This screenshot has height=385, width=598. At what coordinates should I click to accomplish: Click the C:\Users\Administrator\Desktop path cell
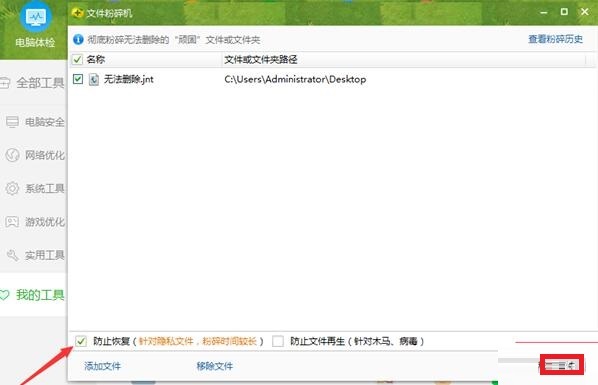[x=295, y=79]
